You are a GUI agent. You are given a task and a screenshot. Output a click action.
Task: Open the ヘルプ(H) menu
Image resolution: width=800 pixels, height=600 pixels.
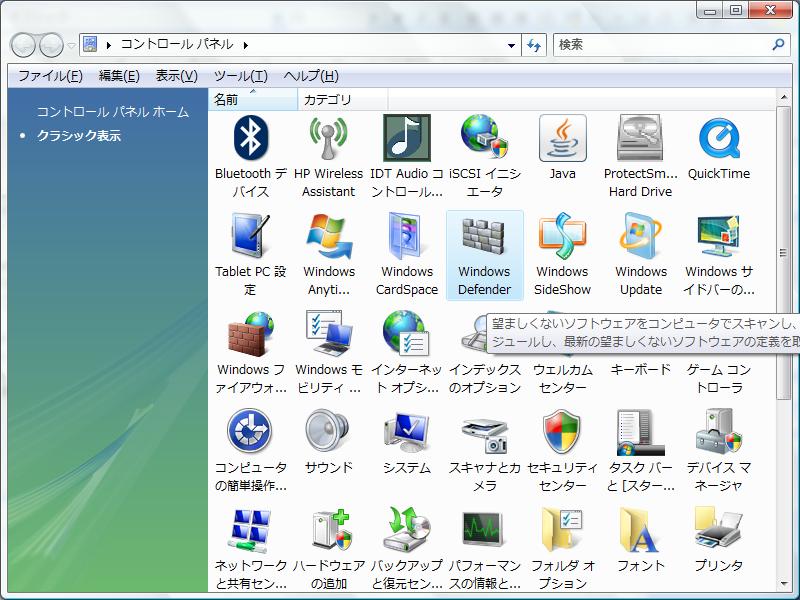[x=311, y=76]
